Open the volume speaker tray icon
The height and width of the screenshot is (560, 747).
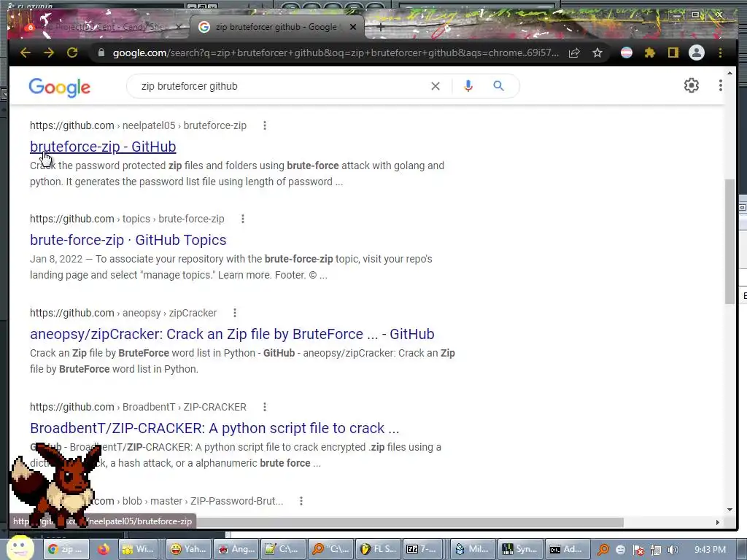coord(673,550)
